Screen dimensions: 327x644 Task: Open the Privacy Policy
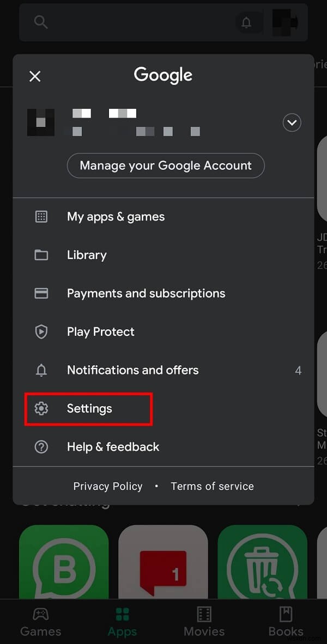click(x=107, y=486)
